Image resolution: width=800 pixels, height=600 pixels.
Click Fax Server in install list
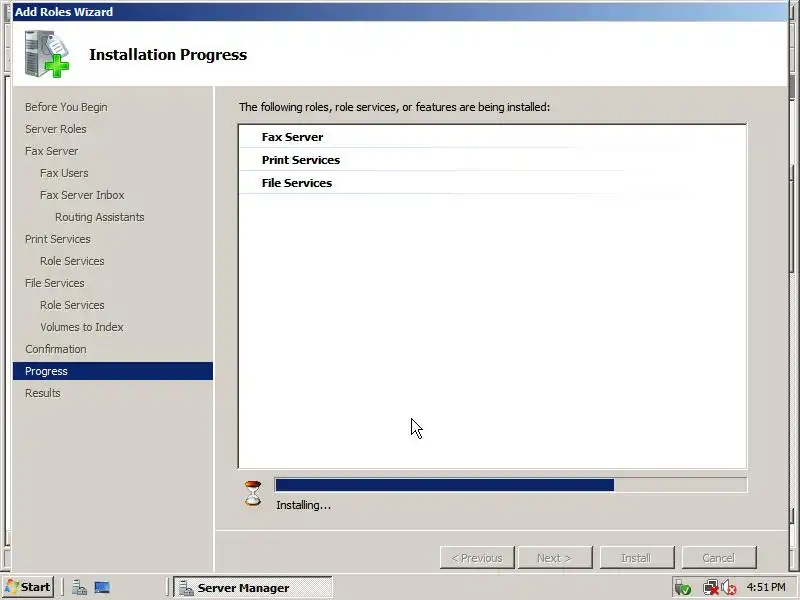tap(292, 137)
